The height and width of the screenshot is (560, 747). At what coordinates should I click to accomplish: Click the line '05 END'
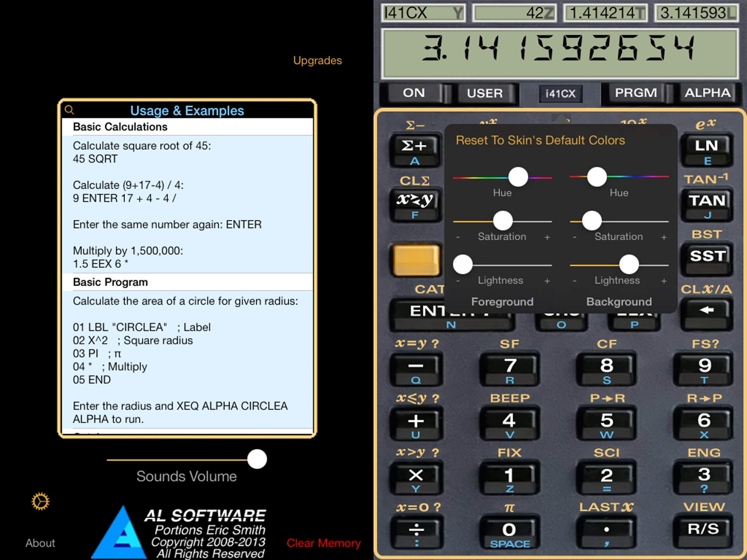pos(92,380)
